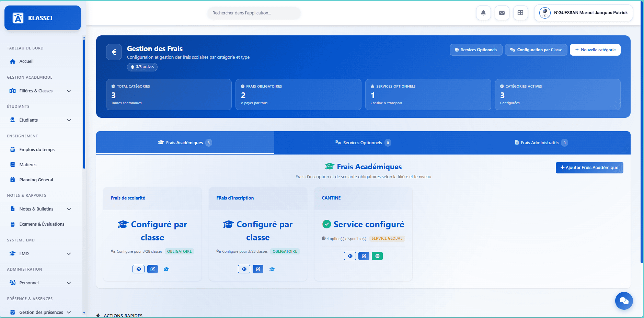This screenshot has width=644, height=318.
Task: Click the apps grid icon in top bar
Action: tap(520, 13)
